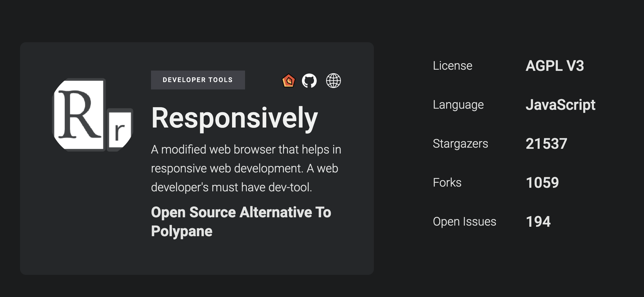The height and width of the screenshot is (297, 644).
Task: Open the website globe icon
Action: click(x=333, y=81)
